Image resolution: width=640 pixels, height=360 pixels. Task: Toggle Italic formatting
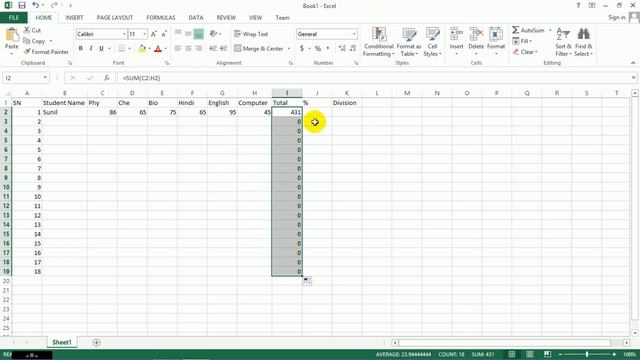(91, 49)
